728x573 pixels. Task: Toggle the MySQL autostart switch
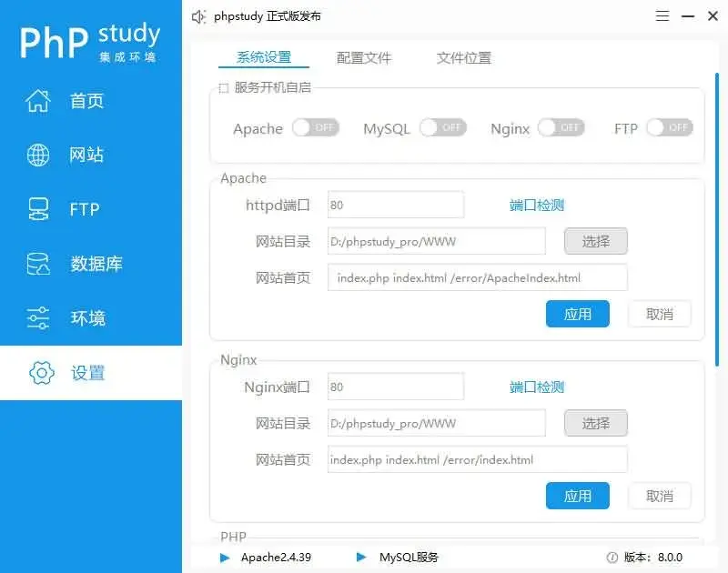(443, 127)
